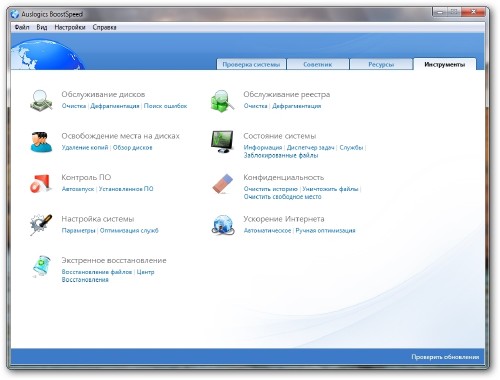Image resolution: width=500 pixels, height=380 pixels.
Task: Select the Инструменты tab
Action: point(445,64)
